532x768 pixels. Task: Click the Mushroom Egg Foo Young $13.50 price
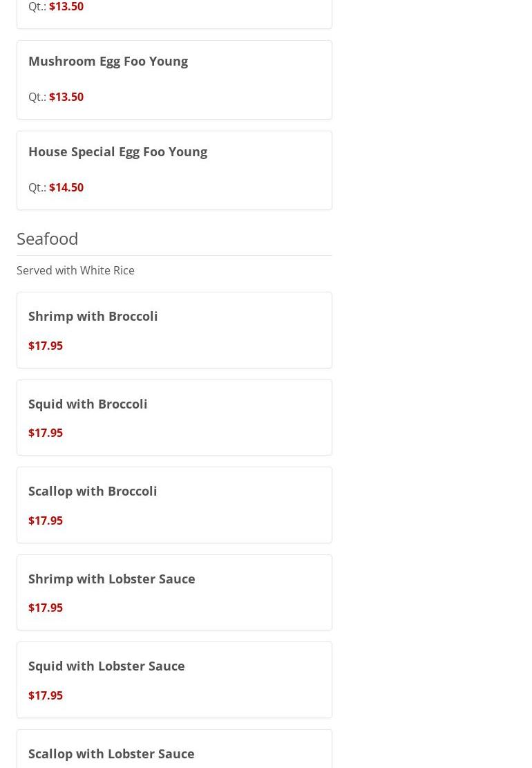[66, 97]
